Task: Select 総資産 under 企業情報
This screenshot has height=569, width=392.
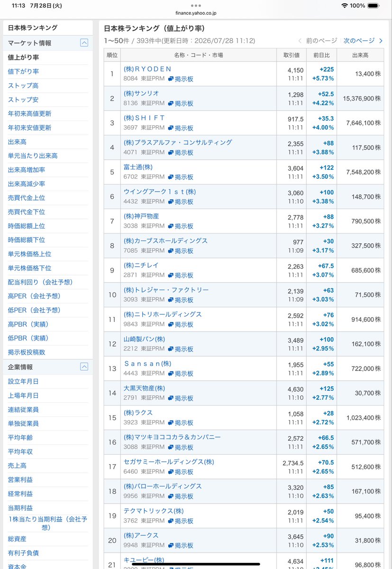Action: click(x=17, y=539)
